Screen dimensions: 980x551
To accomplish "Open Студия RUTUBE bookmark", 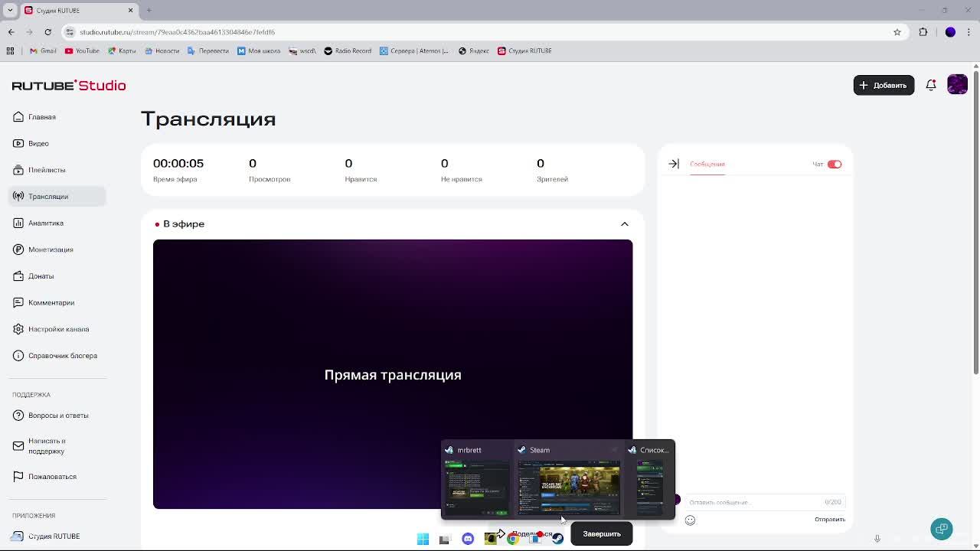I will coord(524,51).
